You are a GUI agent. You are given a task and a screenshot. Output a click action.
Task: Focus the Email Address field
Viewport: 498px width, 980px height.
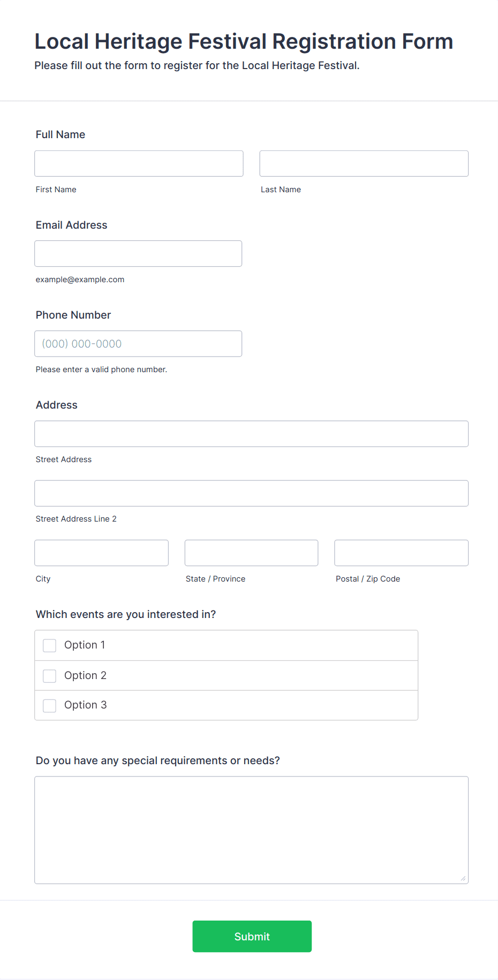[138, 253]
